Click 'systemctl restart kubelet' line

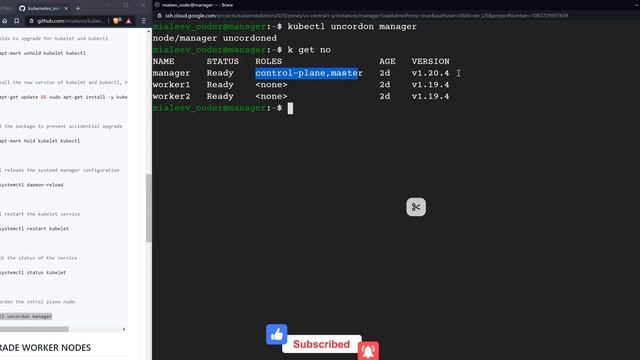34,229
